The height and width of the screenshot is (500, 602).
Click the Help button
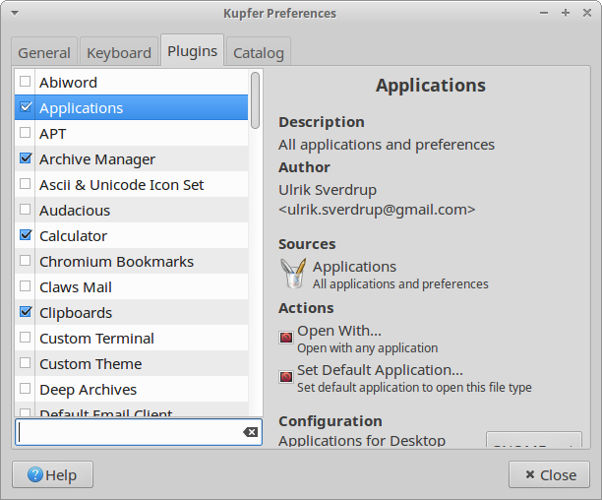click(53, 475)
